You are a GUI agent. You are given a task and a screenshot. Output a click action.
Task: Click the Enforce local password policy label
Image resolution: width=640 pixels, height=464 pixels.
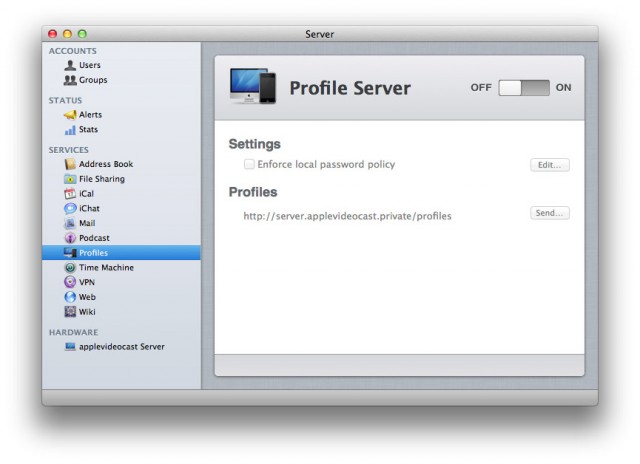pos(326,164)
